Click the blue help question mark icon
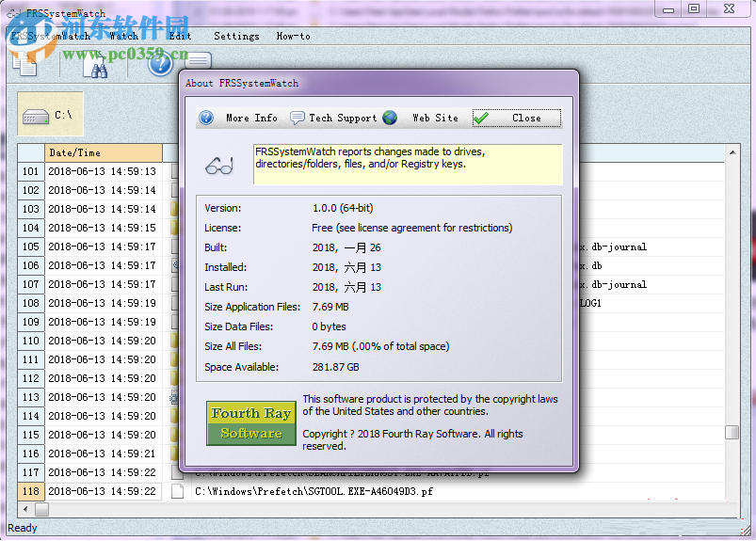The height and width of the screenshot is (541, 756). (160, 64)
